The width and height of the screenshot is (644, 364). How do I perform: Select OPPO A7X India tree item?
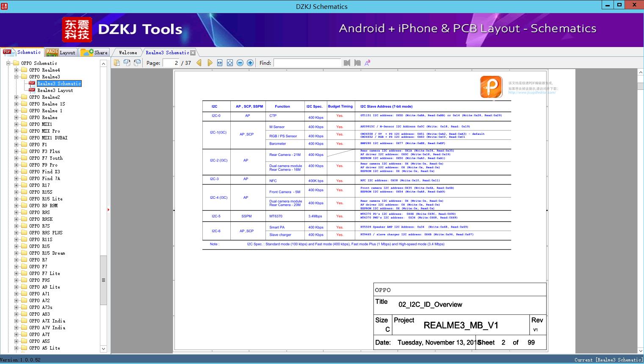tap(47, 321)
